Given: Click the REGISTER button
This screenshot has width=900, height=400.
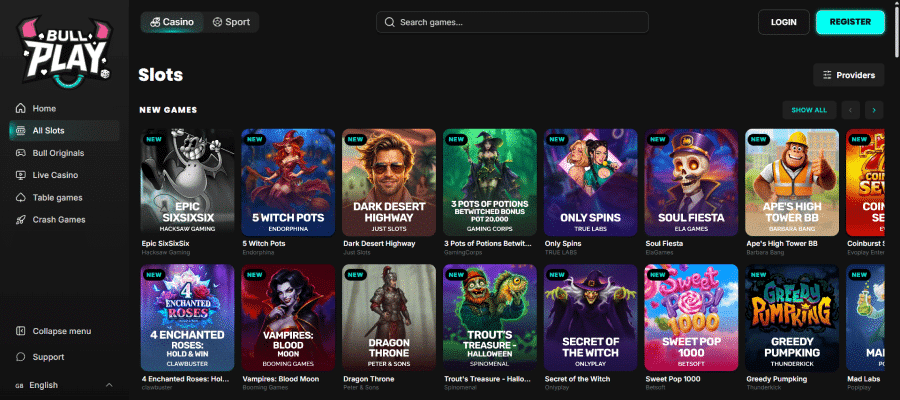Looking at the screenshot, I should pos(850,22).
